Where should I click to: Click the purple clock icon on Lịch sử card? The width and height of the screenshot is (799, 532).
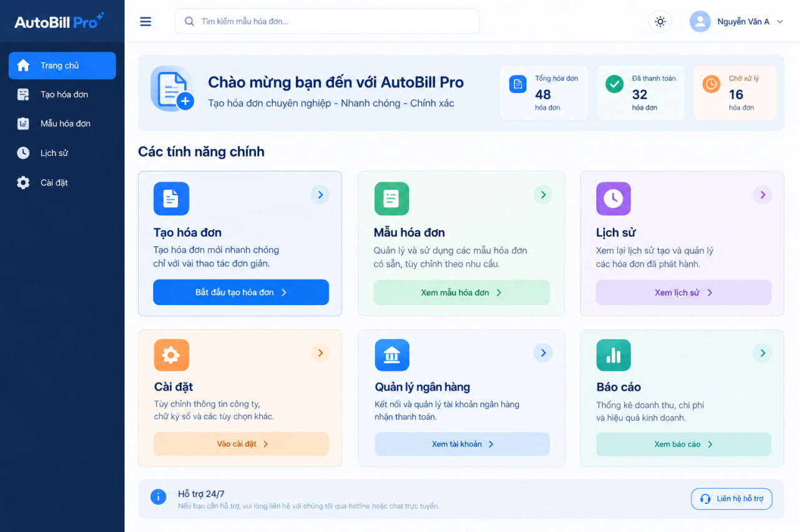point(614,199)
